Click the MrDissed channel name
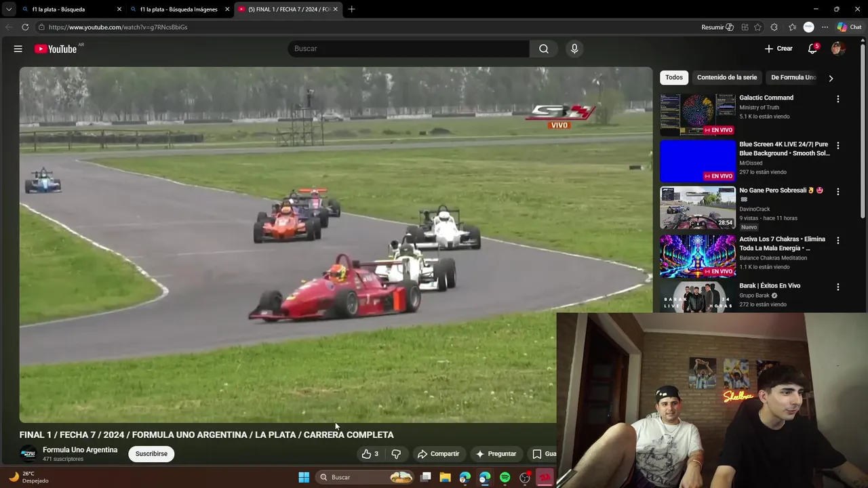868x488 pixels. coord(751,163)
